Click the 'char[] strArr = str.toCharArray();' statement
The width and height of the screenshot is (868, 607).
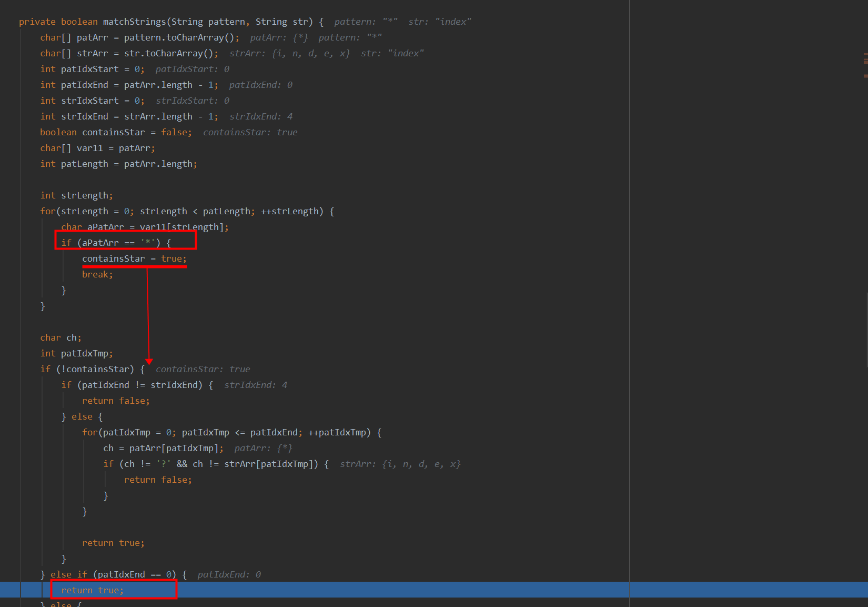click(129, 53)
